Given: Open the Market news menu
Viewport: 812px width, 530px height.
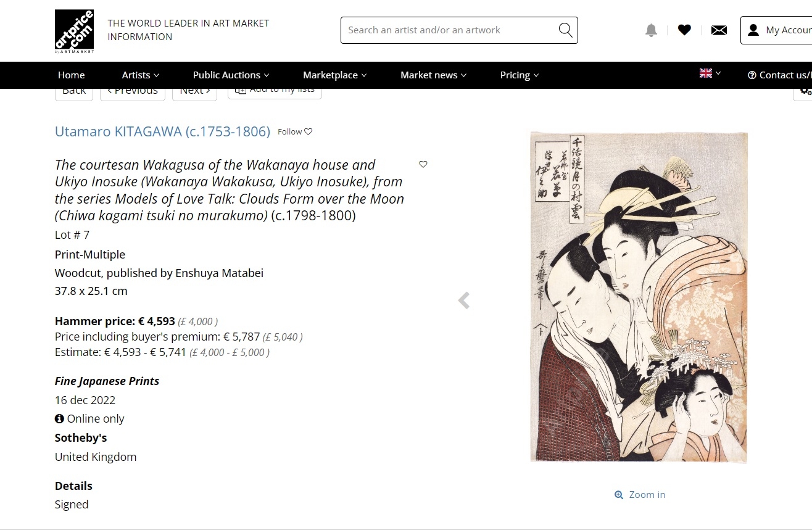Looking at the screenshot, I should [x=434, y=75].
